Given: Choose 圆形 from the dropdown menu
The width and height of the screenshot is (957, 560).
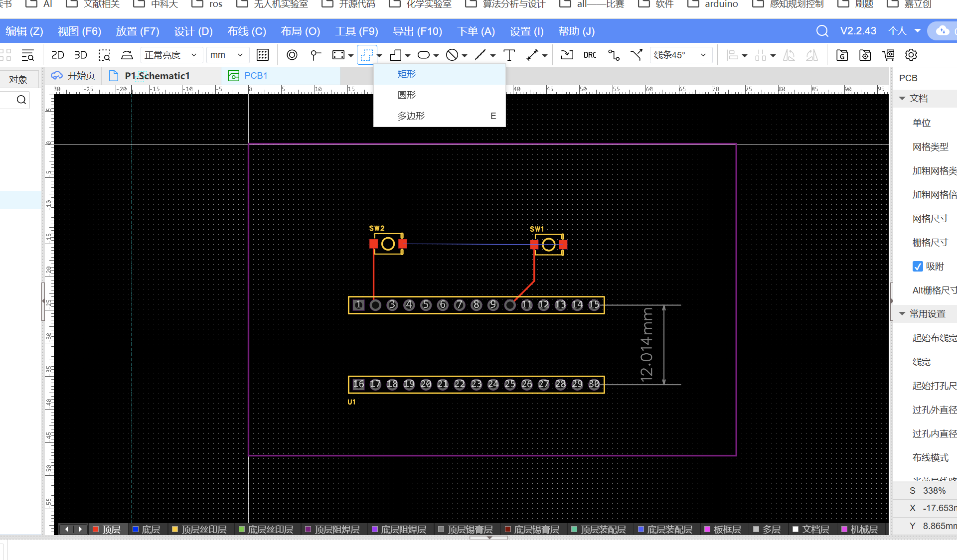Looking at the screenshot, I should click(406, 95).
